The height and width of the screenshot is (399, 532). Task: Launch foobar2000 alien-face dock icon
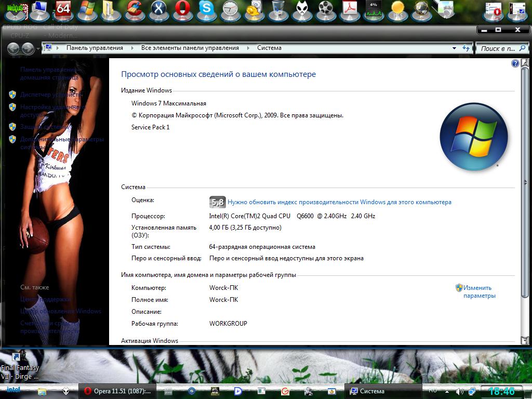click(302, 10)
